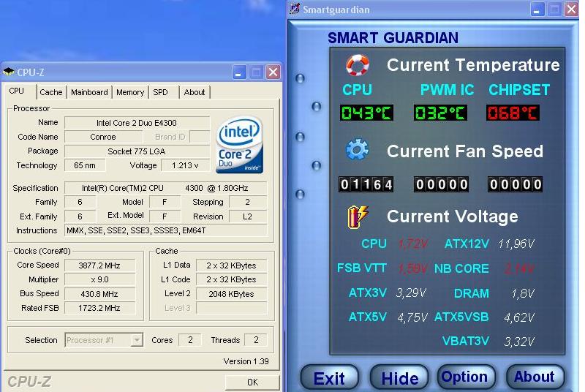Click the Code Name field Conroe

click(x=103, y=137)
